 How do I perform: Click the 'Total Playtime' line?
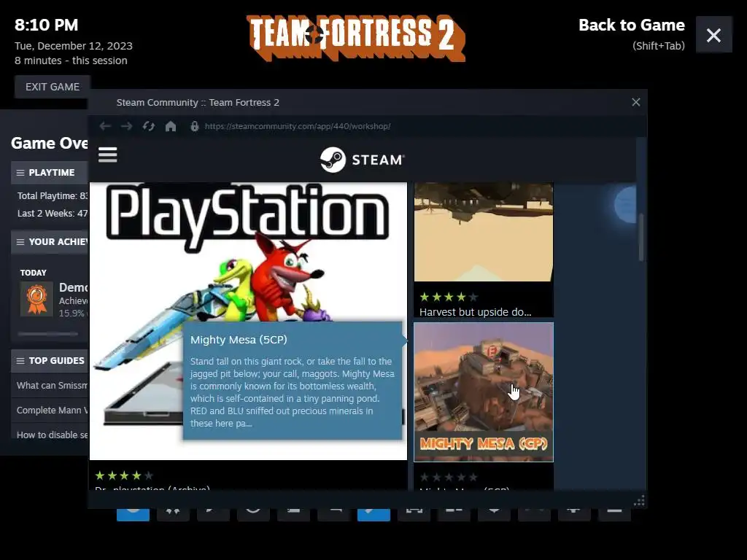53,195
